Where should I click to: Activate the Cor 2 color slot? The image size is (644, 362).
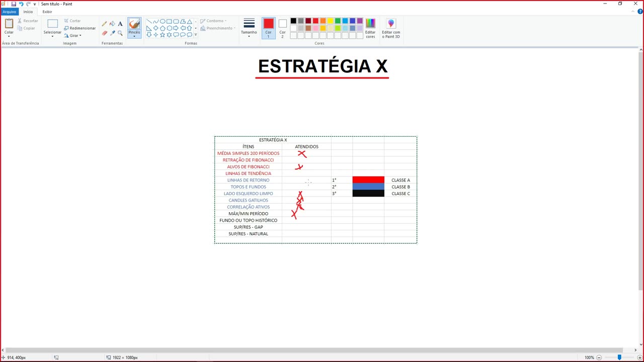coord(282,28)
